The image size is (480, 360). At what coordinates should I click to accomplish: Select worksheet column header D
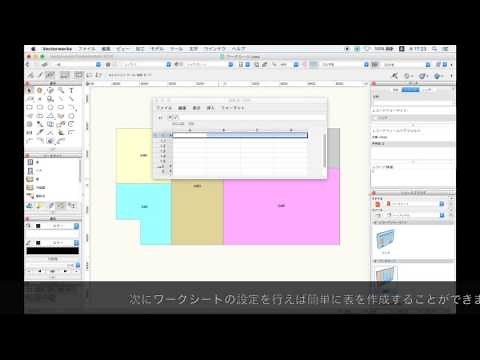[x=290, y=130]
